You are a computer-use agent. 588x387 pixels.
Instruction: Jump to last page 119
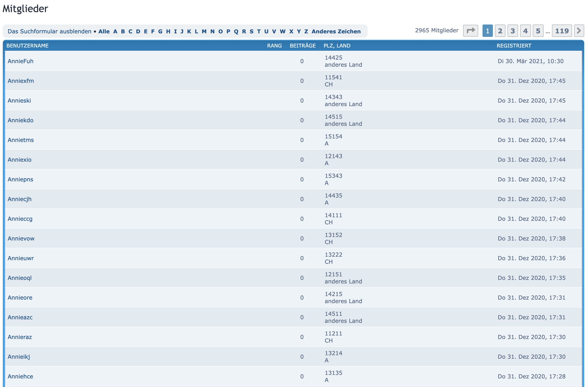coord(562,31)
